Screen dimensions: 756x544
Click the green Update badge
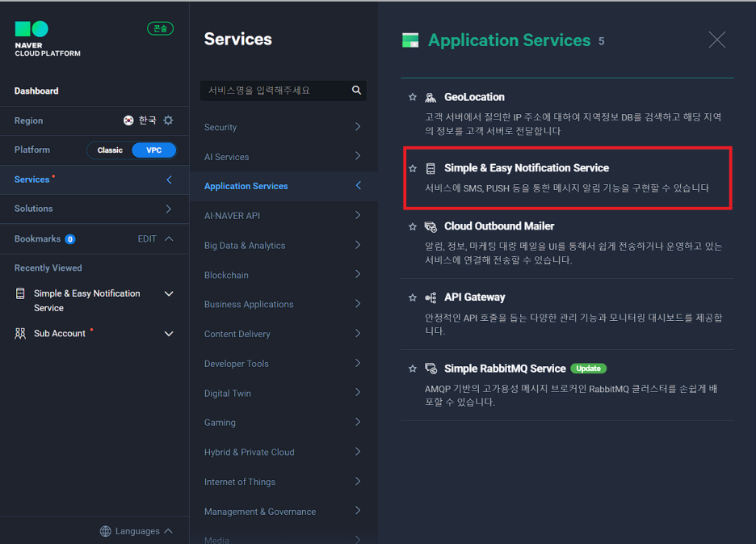[588, 369]
